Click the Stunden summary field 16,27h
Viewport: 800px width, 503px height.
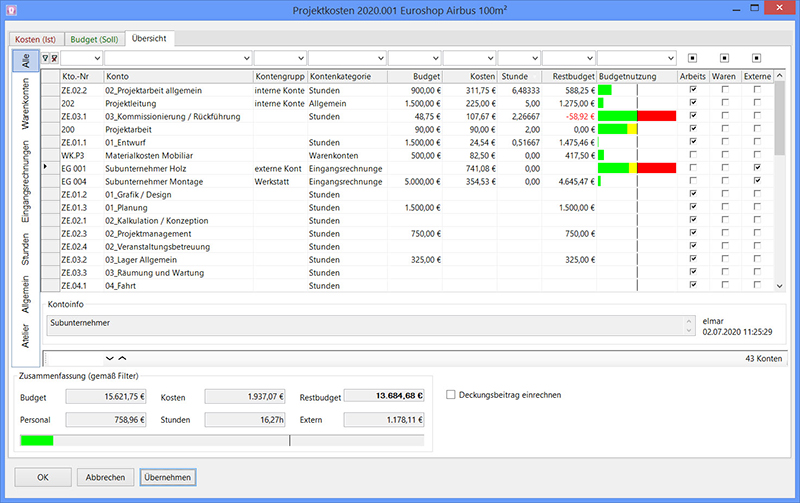(245, 420)
